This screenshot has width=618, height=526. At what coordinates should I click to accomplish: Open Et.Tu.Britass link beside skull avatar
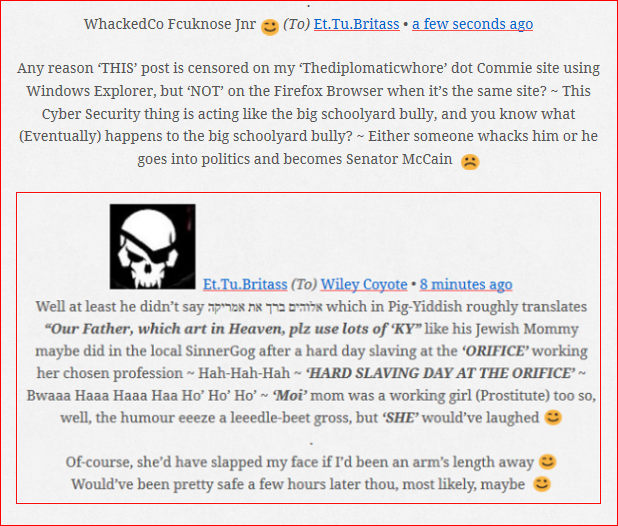[245, 284]
